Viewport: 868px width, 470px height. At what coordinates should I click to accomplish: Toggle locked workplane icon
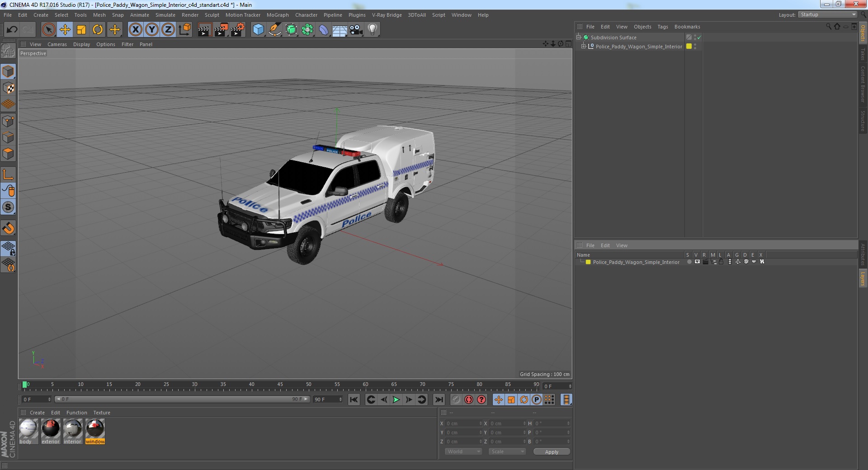click(8, 249)
